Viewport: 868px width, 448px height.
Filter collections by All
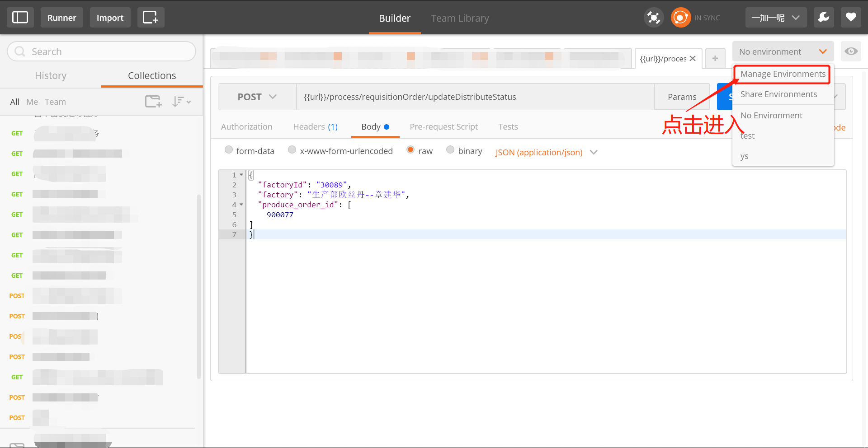point(15,102)
